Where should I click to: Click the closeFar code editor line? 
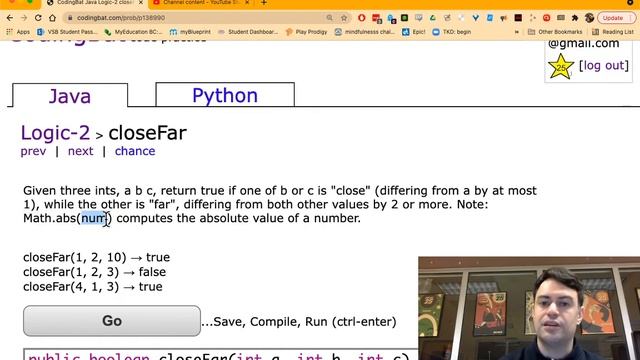220,355
